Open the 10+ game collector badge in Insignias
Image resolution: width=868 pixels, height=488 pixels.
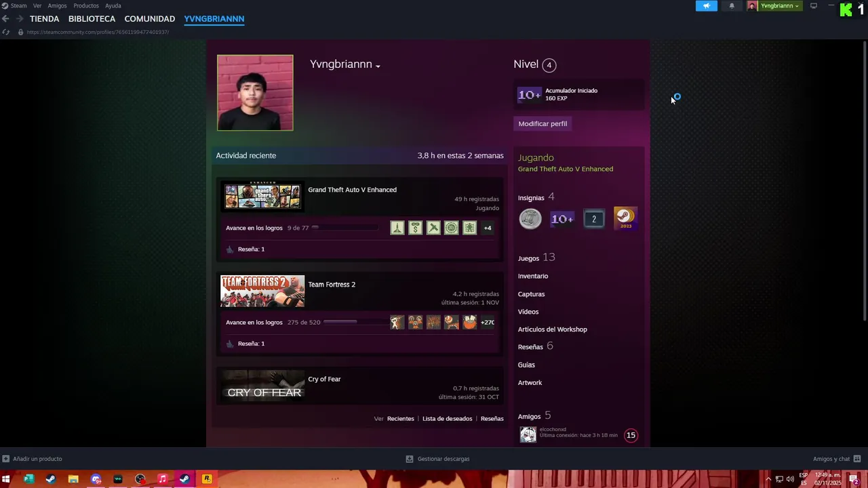pyautogui.click(x=562, y=219)
